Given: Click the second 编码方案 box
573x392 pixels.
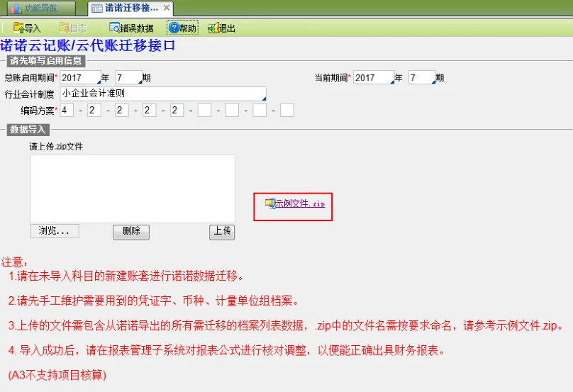Looking at the screenshot, I should click(x=94, y=110).
